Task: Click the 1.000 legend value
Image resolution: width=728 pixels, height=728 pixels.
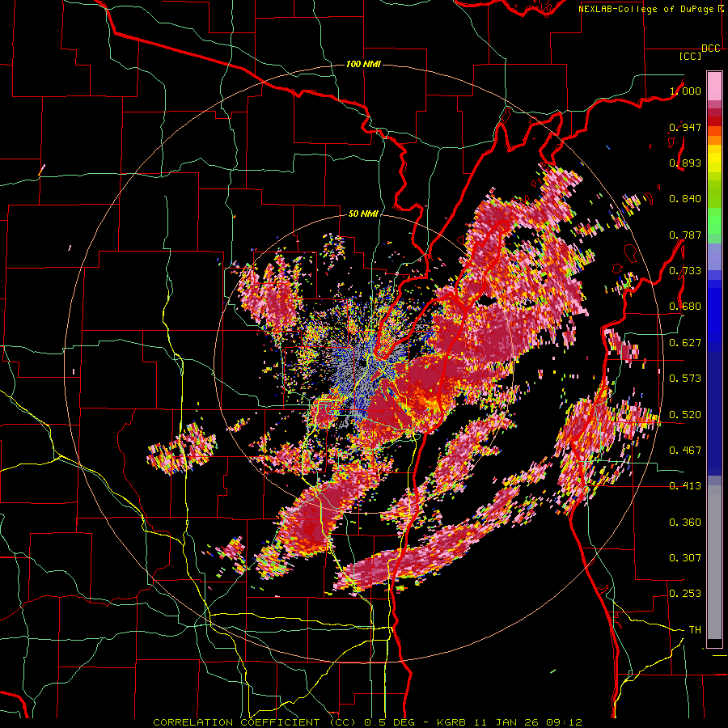Action: (685, 91)
